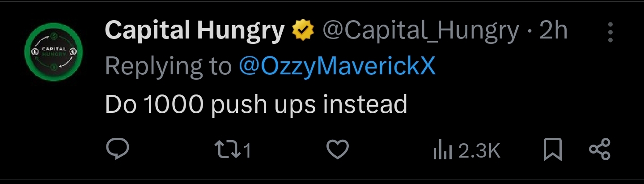Click the 2h timestamp

(x=553, y=31)
